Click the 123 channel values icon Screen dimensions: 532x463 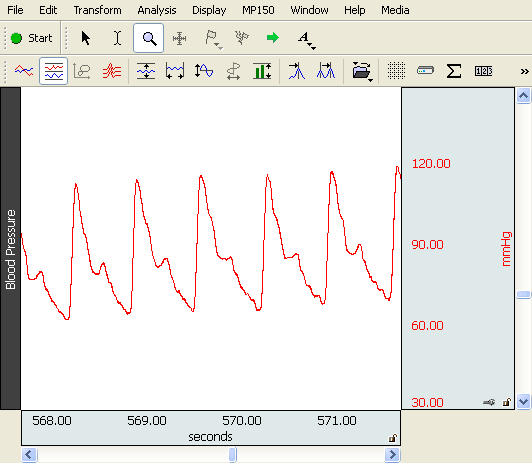[483, 71]
